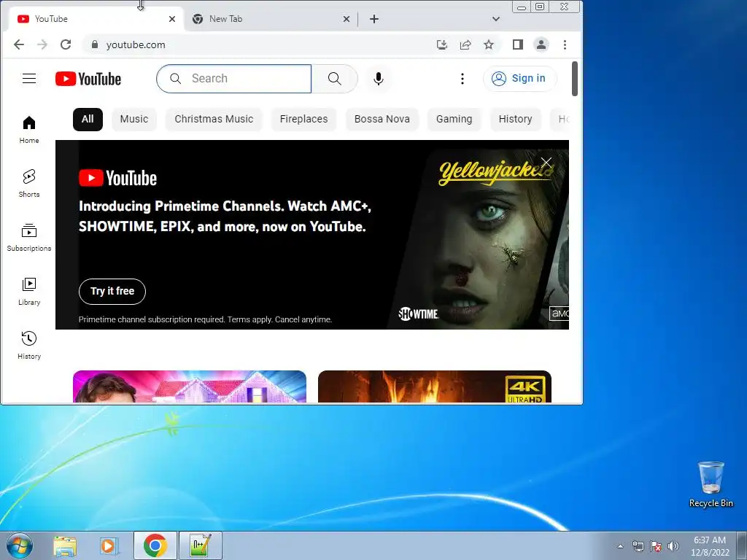View site info via lock icon
This screenshot has height=560, width=747.
95,44
